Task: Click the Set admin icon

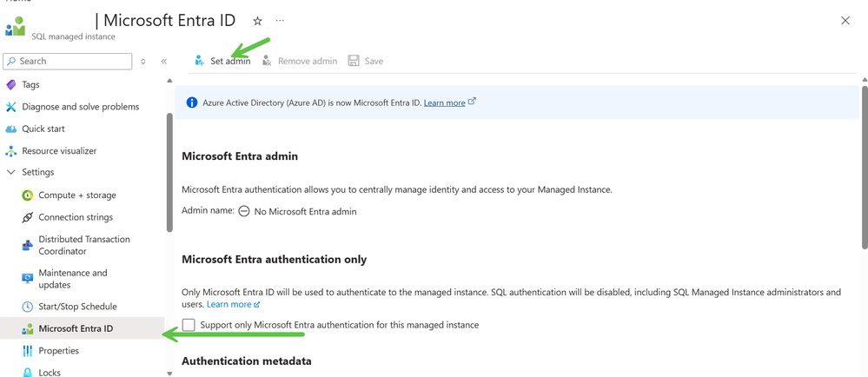Action: [x=200, y=61]
